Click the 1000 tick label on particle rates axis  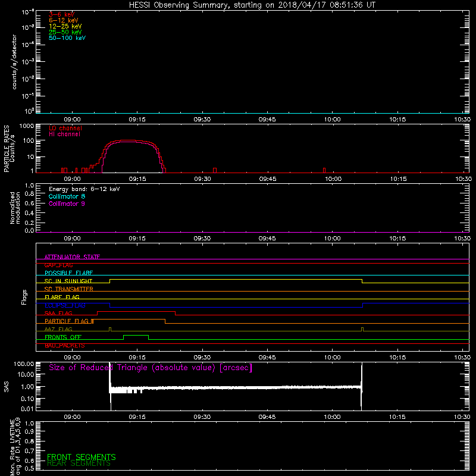(x=27, y=126)
